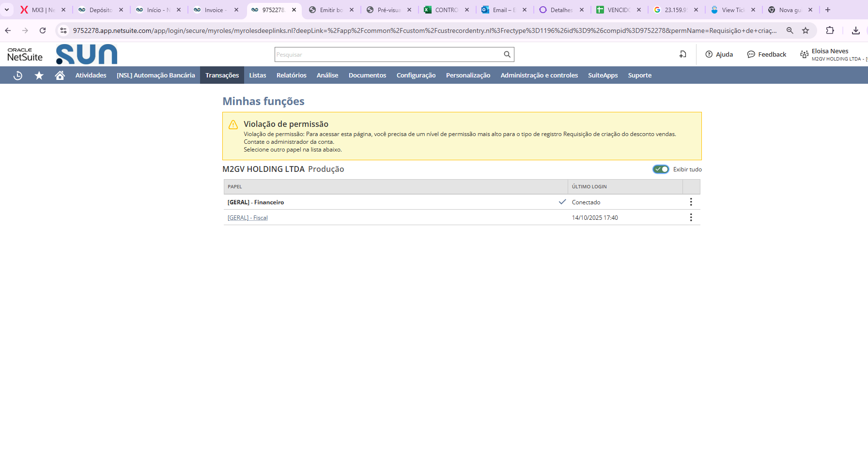Viewport: 868px width, 474px height.
Task: Open options menu for GERAL Financeiro row
Action: (x=691, y=202)
